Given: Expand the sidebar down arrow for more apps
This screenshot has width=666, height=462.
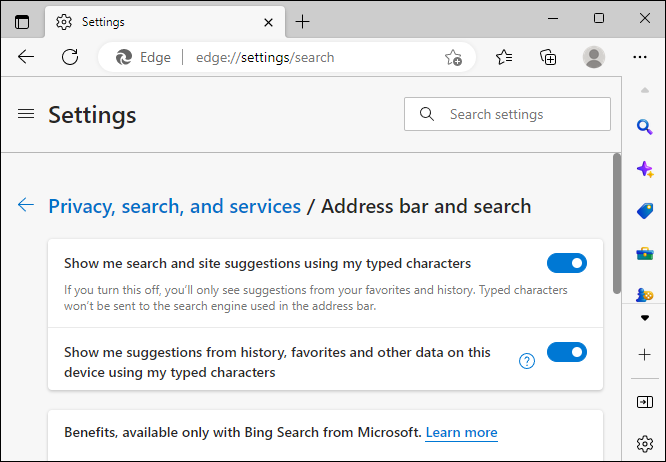Looking at the screenshot, I should click(x=645, y=318).
